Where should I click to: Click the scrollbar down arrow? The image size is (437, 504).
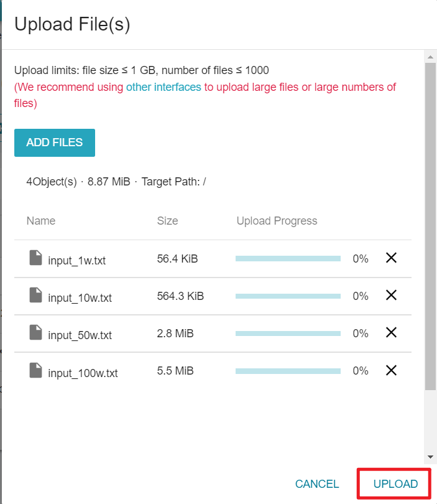coord(430,457)
